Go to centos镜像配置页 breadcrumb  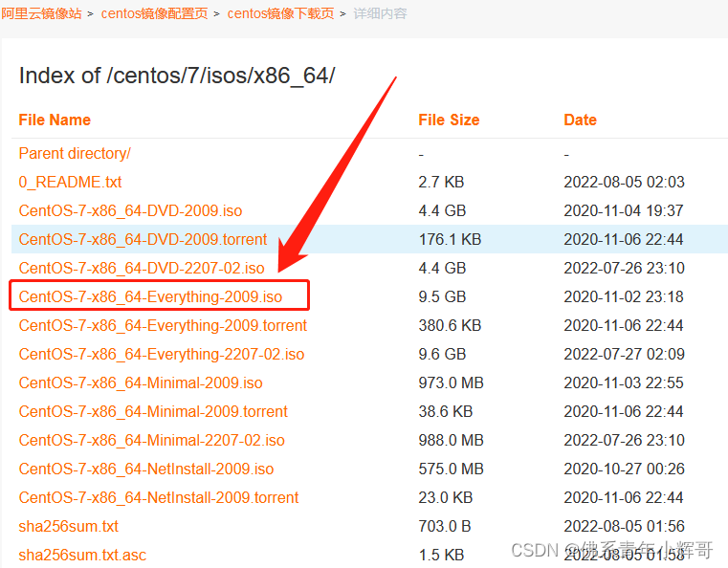154,13
